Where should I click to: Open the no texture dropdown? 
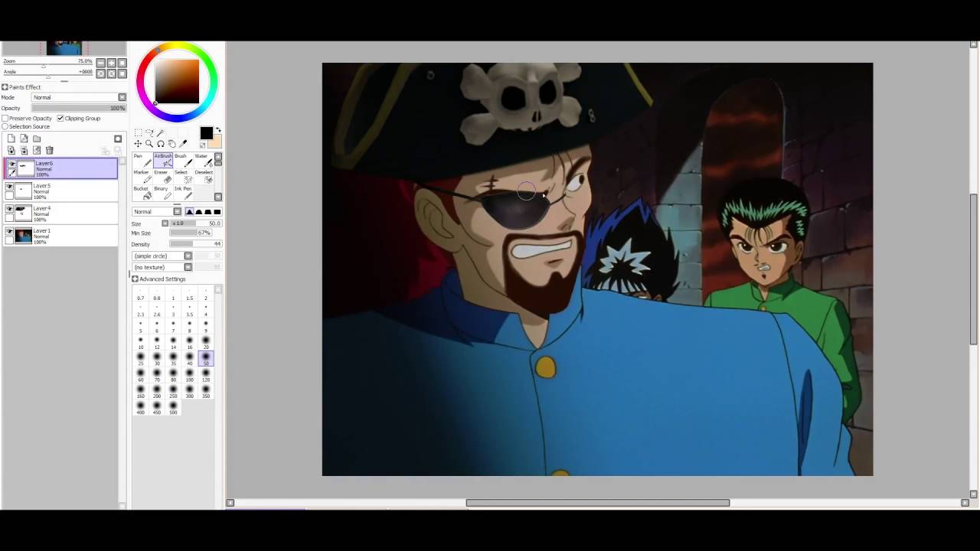coord(162,267)
